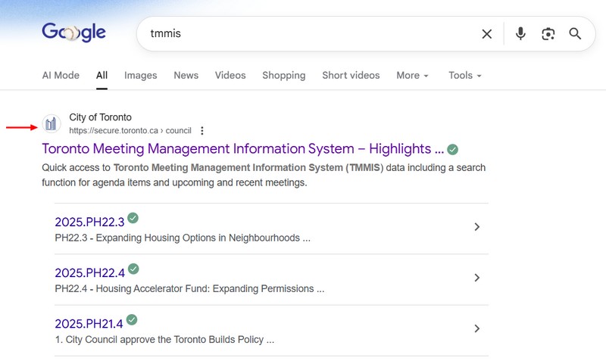Open the 2025.PH22.3 result chevron arrow

[x=476, y=227]
